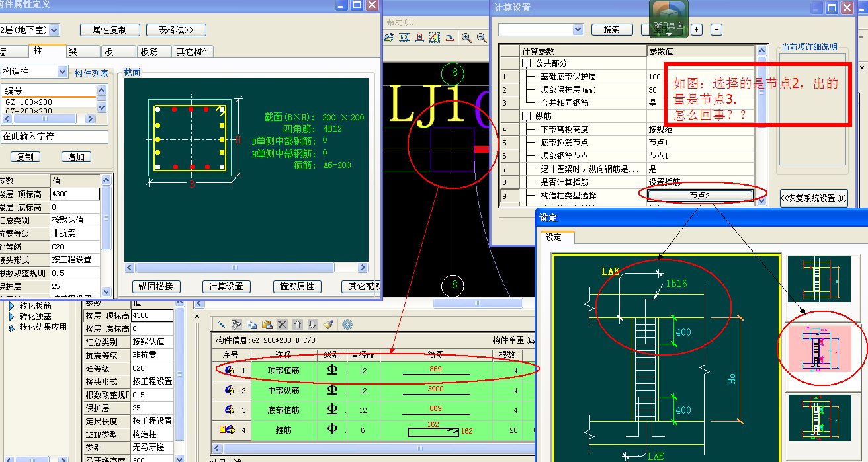Click the 增加 button

tap(77, 157)
